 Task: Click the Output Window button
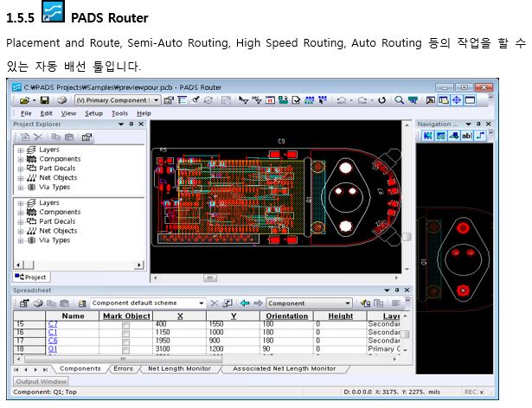41,381
